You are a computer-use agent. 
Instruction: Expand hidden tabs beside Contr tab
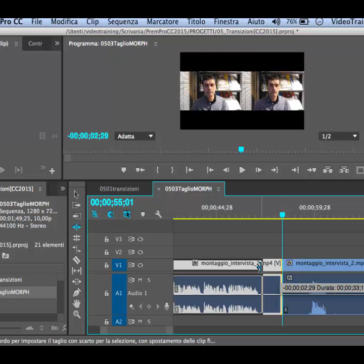point(57,43)
